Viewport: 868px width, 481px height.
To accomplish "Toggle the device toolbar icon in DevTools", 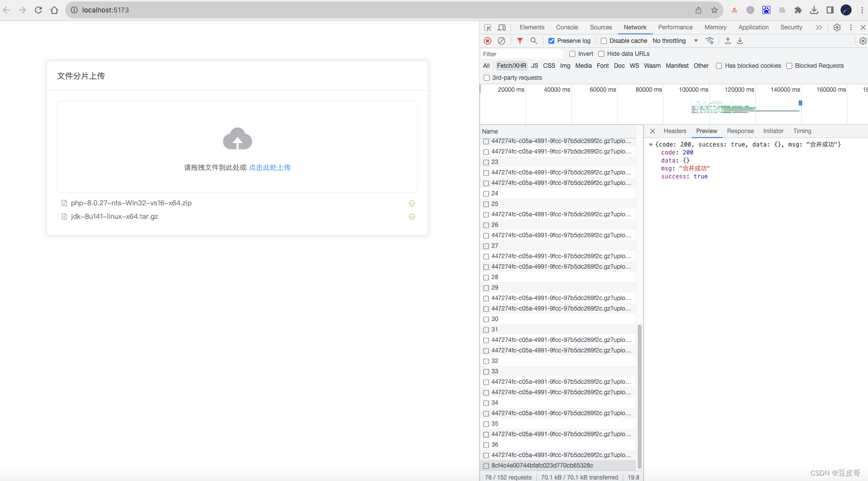I will point(502,27).
